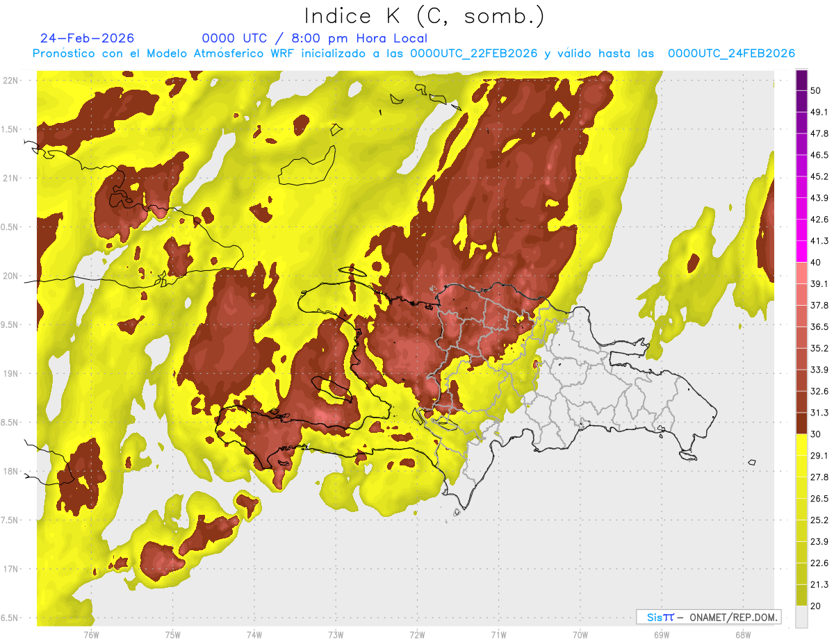Click the '69W' longitude axis label

(662, 635)
